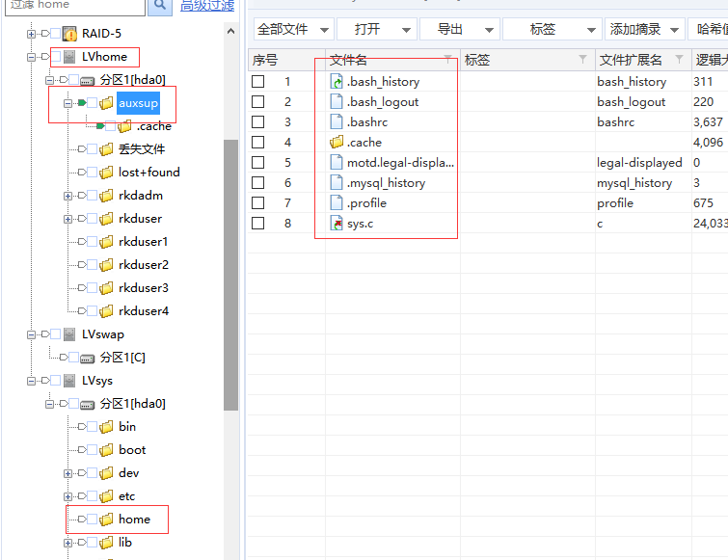728x560 pixels.
Task: Select the .profile file name
Action: (366, 203)
